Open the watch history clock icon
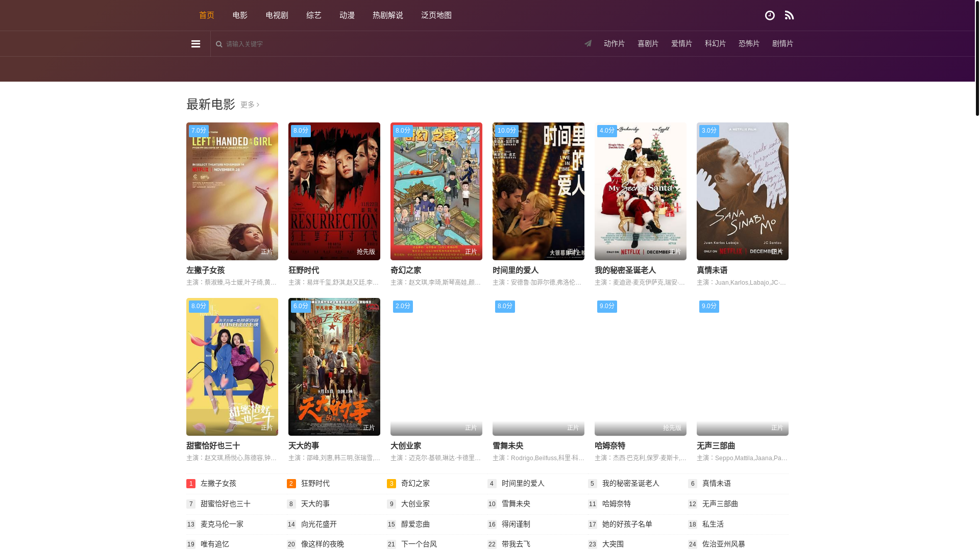This screenshot has width=980, height=551. (x=770, y=15)
